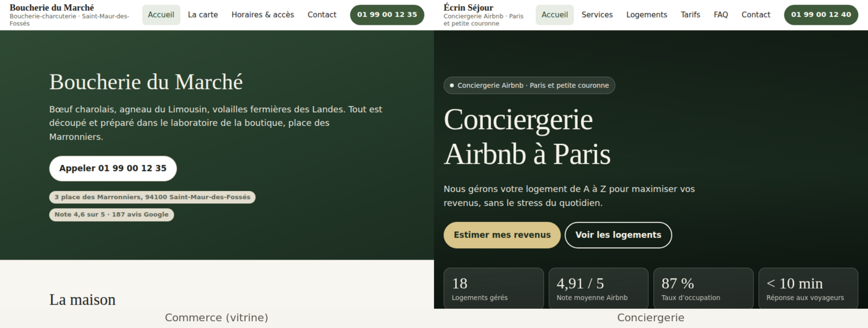Click phone button 01 99 00 12 40

pyautogui.click(x=821, y=15)
